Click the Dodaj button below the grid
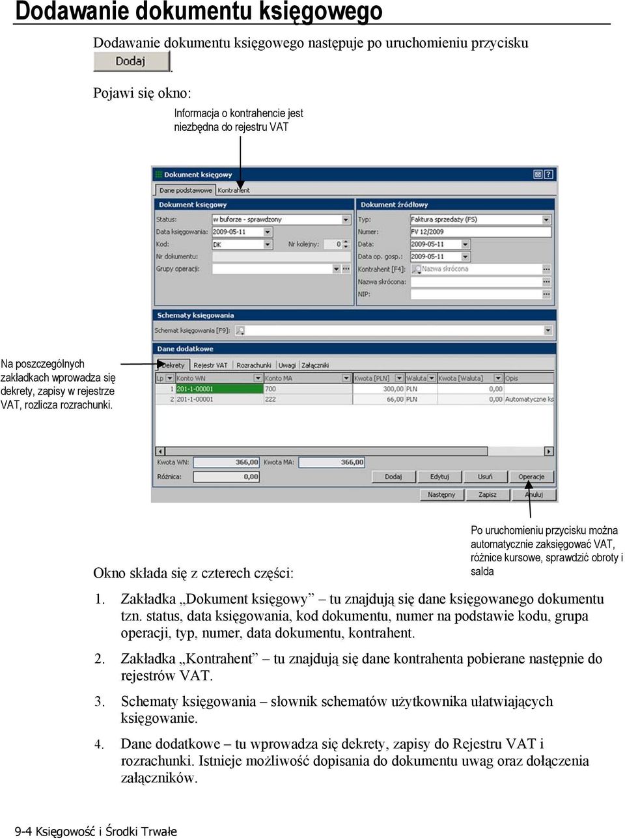Viewport: 625px width, 840px height. click(x=393, y=477)
